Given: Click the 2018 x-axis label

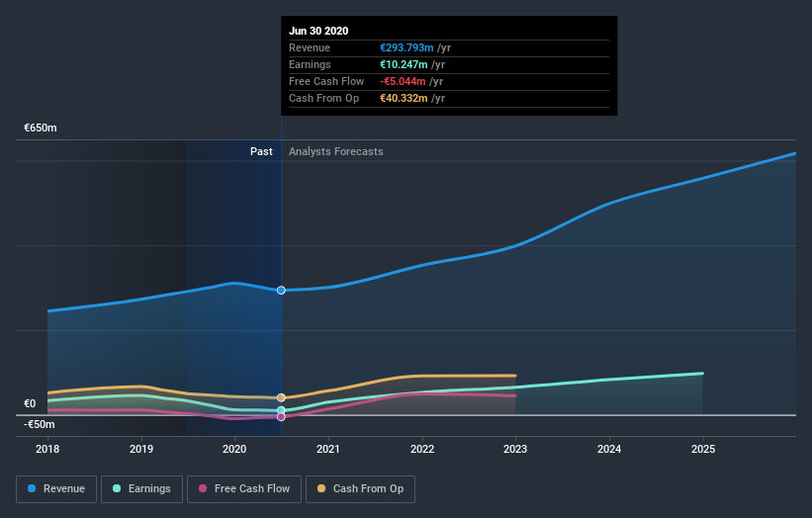Looking at the screenshot, I should (x=47, y=449).
